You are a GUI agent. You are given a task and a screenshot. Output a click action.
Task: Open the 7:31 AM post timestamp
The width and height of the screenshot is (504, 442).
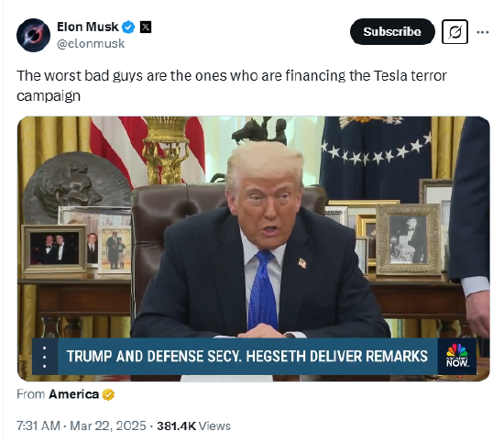(38, 425)
